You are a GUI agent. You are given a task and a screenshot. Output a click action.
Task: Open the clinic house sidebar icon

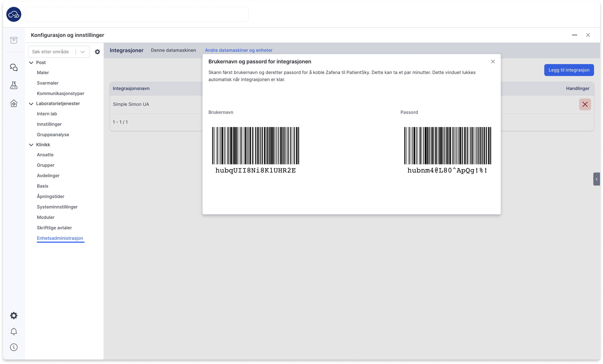(14, 103)
